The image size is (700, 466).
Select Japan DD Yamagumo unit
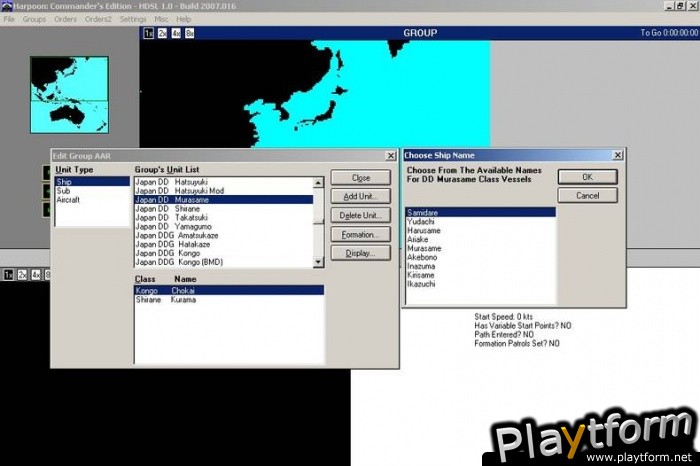pos(224,226)
